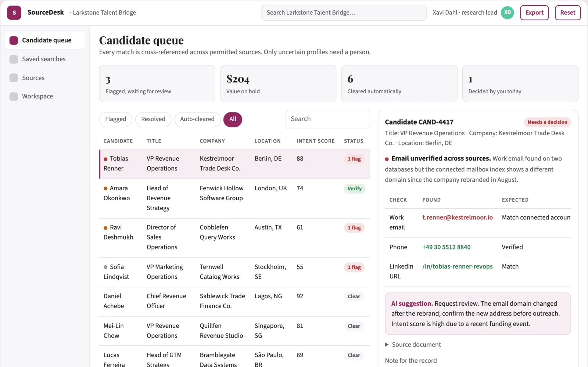Open Sources in the sidebar
The width and height of the screenshot is (588, 367).
(45, 78)
